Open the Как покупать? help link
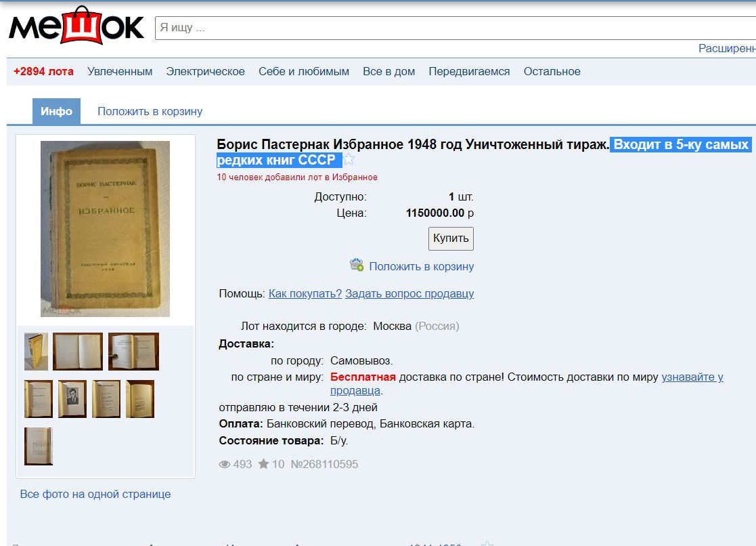Viewport: 756px width, 546px height. click(305, 293)
